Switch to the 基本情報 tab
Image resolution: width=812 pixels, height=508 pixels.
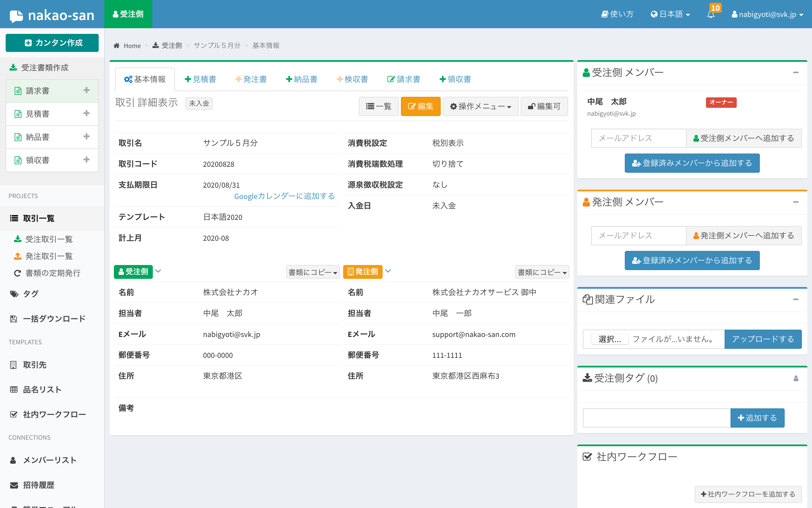pos(145,79)
